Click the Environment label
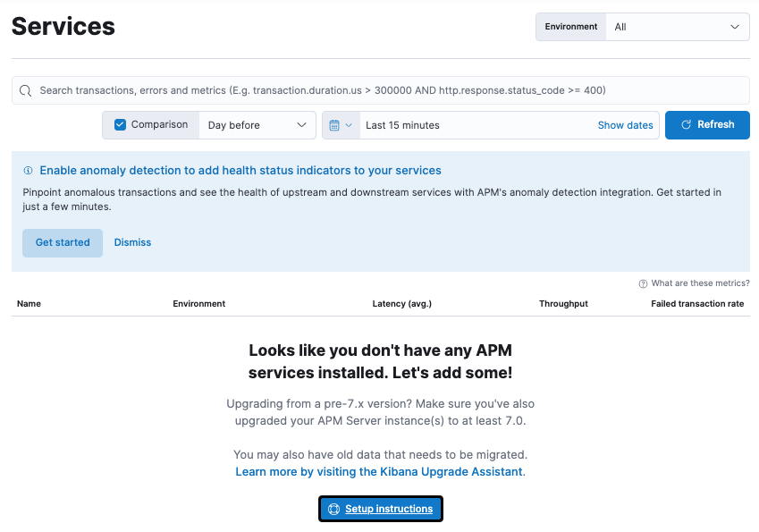This screenshot has height=532, width=759. click(x=571, y=27)
